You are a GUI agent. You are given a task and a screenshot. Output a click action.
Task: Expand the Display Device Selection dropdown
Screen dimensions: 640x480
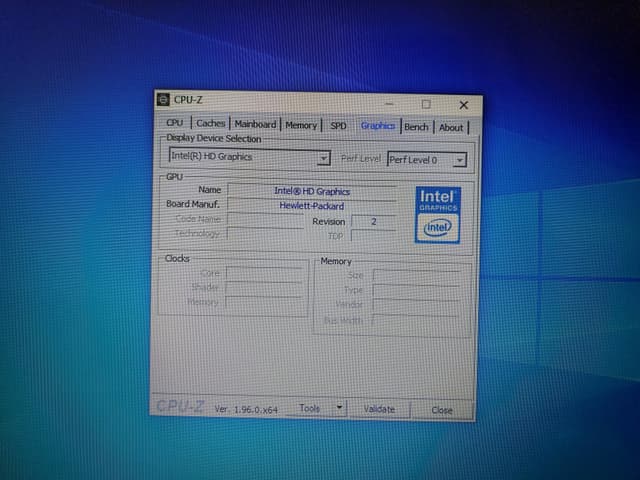[x=322, y=158]
